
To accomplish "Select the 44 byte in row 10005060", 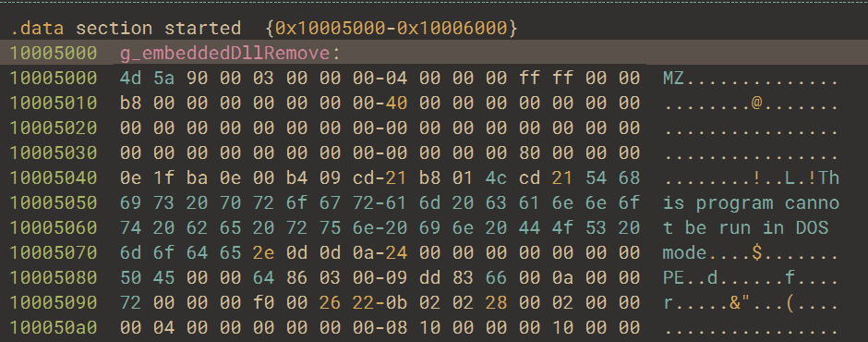I will [530, 227].
